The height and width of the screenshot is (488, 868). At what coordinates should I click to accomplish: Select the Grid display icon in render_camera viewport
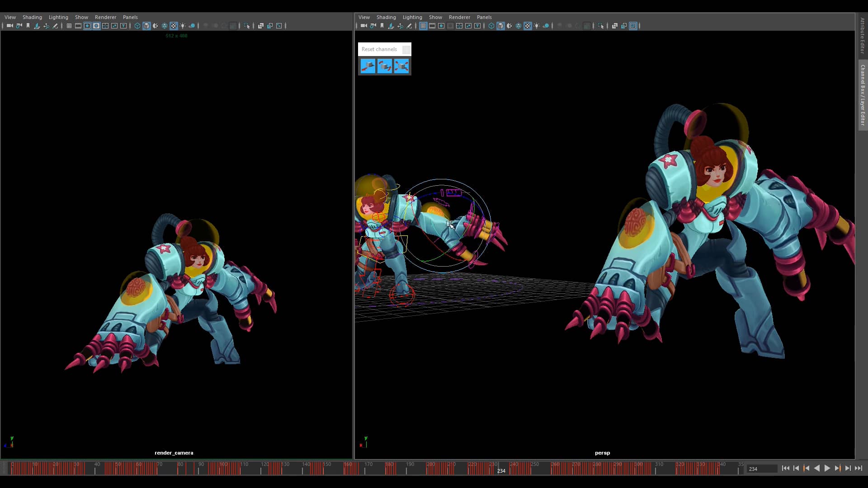pyautogui.click(x=69, y=26)
